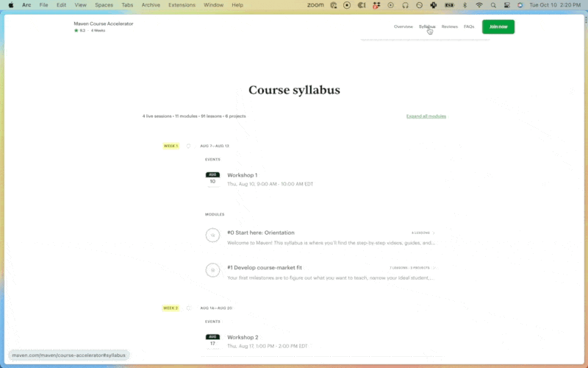Open the Window menu
This screenshot has width=588, height=368.
pyautogui.click(x=213, y=5)
